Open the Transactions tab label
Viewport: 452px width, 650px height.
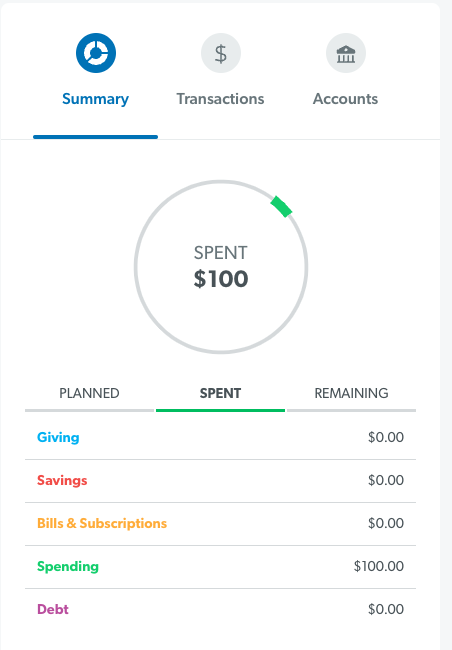click(x=220, y=99)
